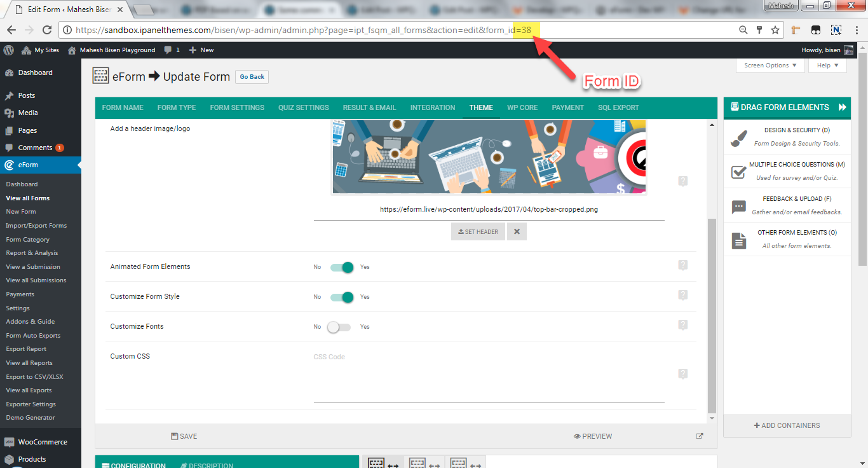This screenshot has width=868, height=468.
Task: Switch to Quiz Settings tab
Action: click(303, 107)
